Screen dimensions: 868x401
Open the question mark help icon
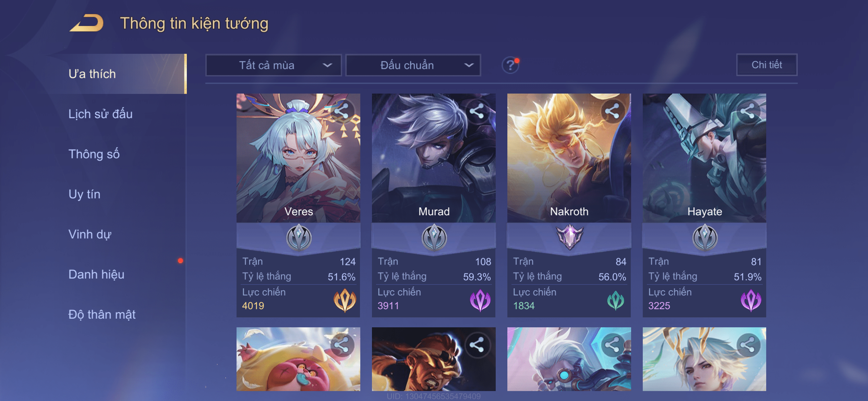tap(510, 65)
